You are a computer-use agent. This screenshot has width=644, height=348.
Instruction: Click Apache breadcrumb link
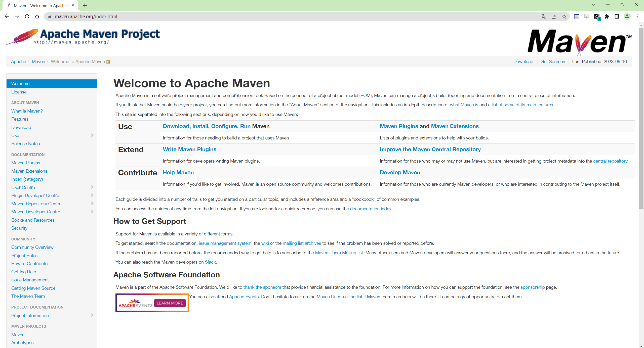[x=19, y=62]
